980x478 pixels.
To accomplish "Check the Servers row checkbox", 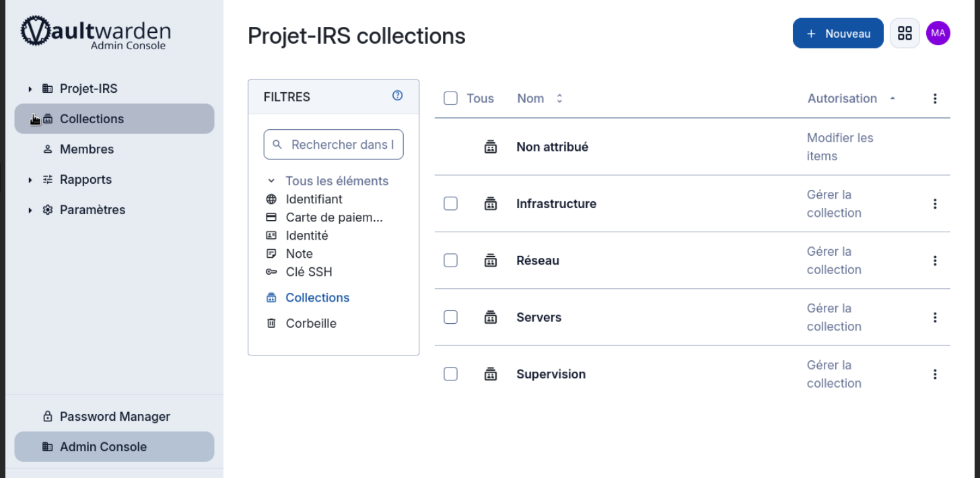I will (x=451, y=317).
